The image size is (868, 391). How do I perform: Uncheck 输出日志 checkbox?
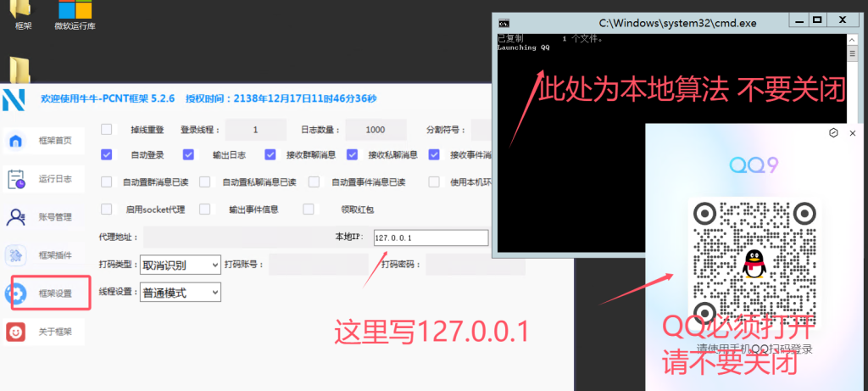click(x=188, y=154)
